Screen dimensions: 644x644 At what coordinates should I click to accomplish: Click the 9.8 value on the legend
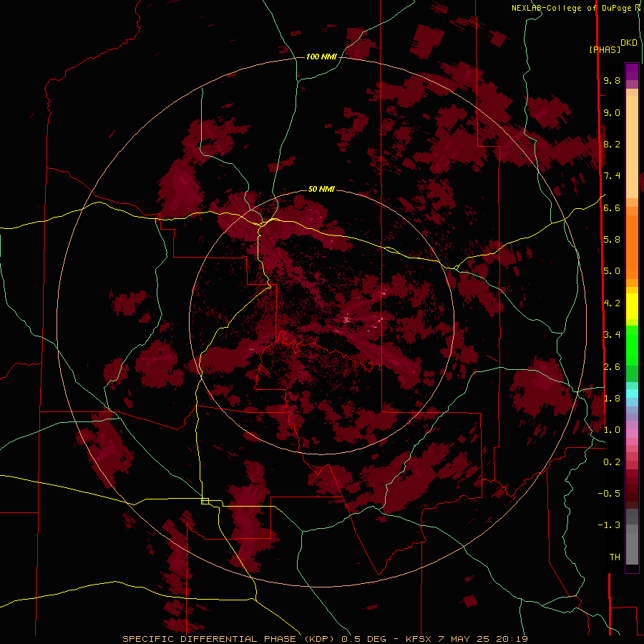pos(612,80)
